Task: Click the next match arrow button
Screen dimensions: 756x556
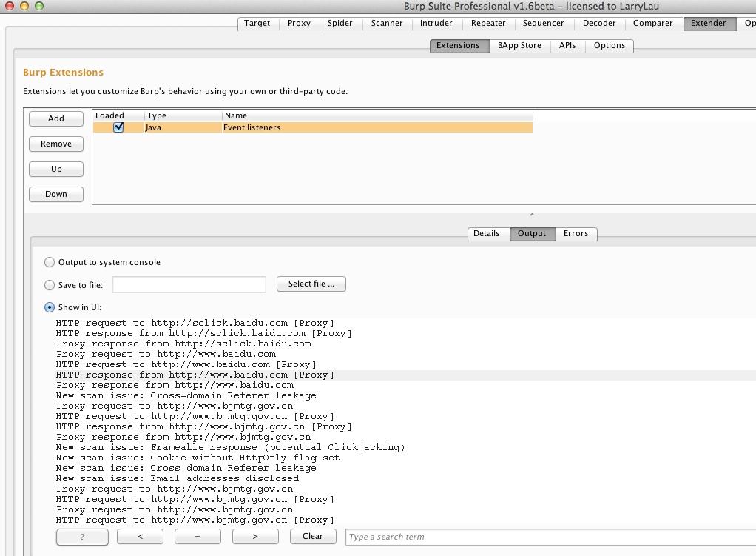Action: click(x=255, y=536)
